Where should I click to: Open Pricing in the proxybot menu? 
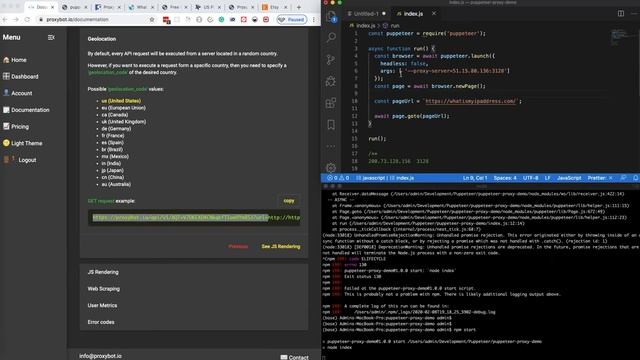pyautogui.click(x=16, y=127)
